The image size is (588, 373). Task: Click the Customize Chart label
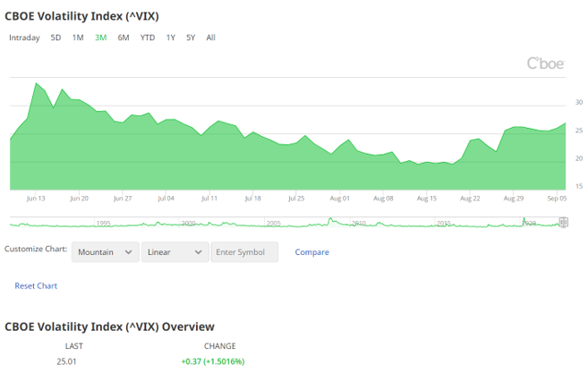point(36,249)
